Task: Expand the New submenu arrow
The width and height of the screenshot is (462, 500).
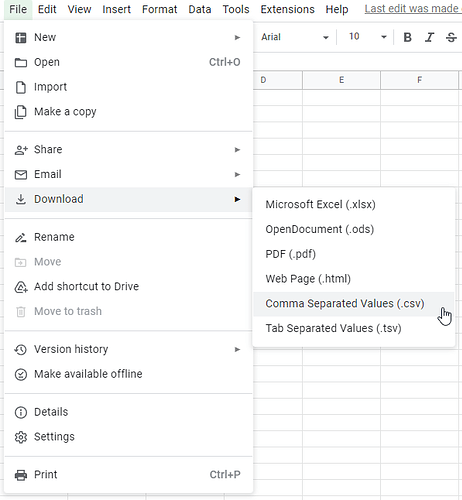Action: 237,38
